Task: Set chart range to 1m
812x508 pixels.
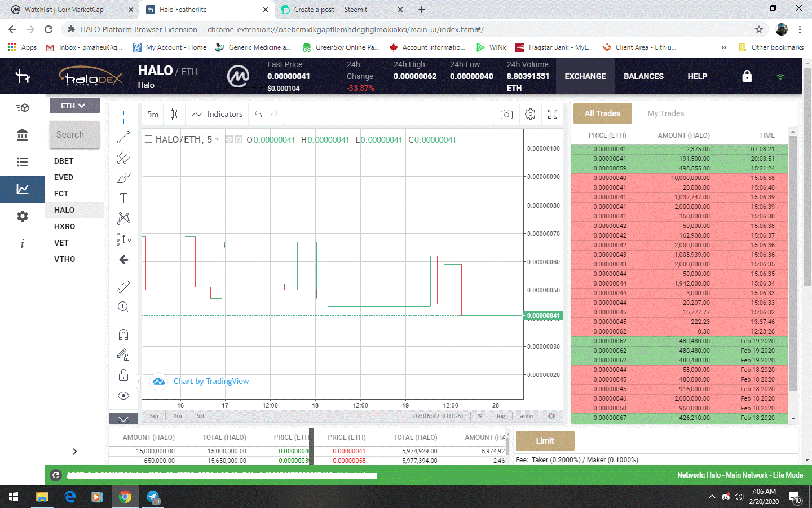Action: pyautogui.click(x=178, y=416)
